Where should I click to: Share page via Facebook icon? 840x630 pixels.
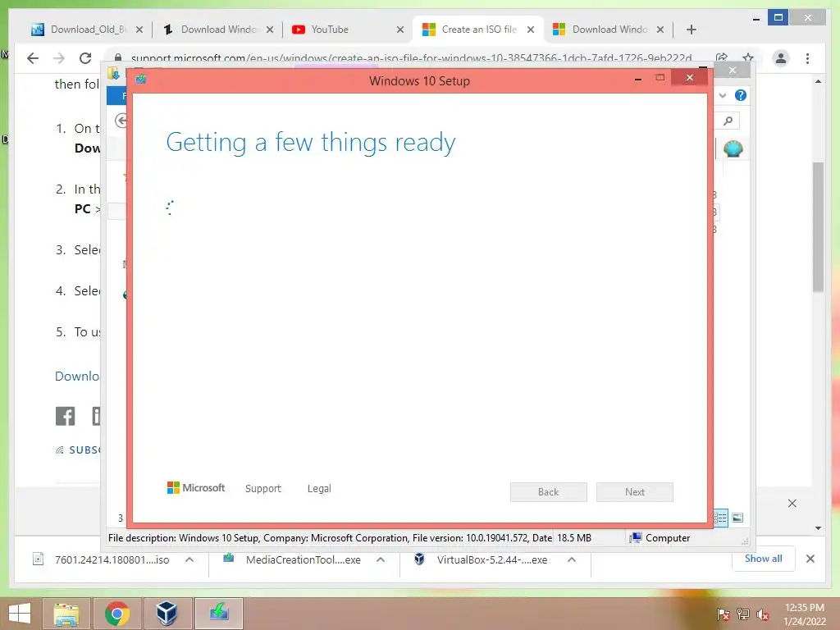point(66,416)
